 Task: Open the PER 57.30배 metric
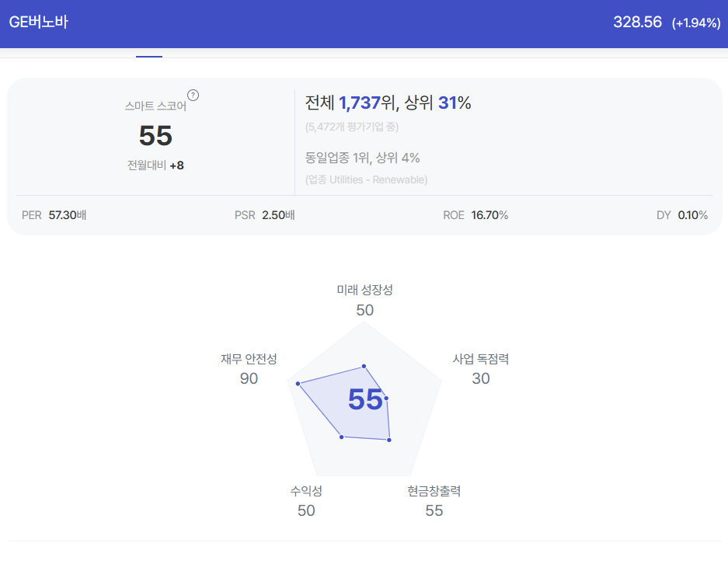tap(54, 215)
